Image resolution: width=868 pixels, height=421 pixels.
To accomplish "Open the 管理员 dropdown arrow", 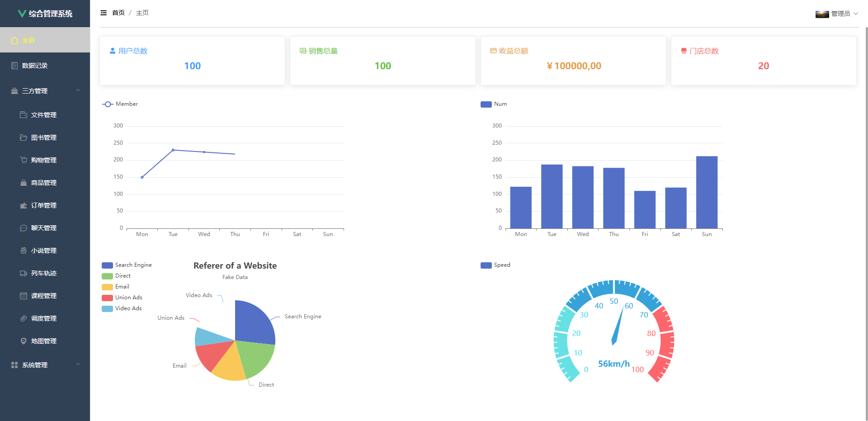I will (856, 14).
